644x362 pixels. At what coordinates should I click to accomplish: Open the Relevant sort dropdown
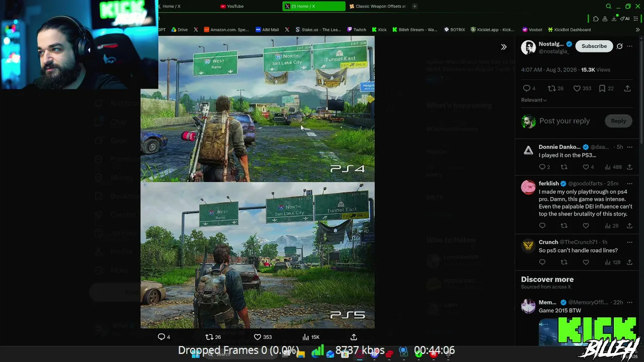pos(534,100)
